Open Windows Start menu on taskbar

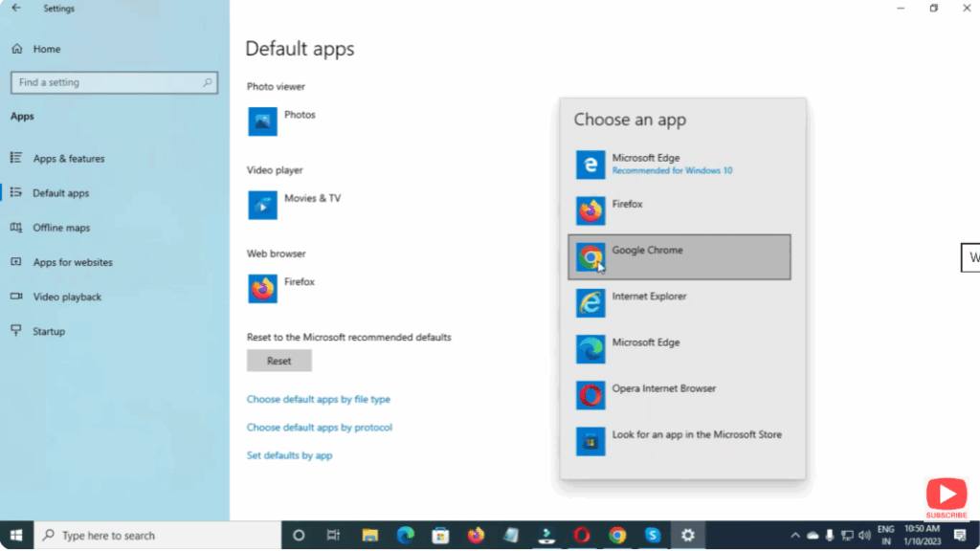click(16, 536)
